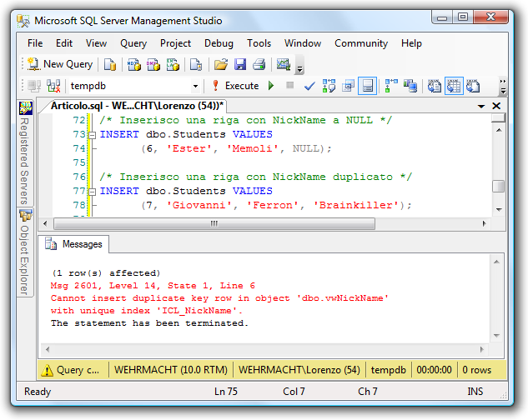Select the Articolo.sql document tab
Image resolution: width=528 pixels, height=420 pixels.
coord(136,106)
